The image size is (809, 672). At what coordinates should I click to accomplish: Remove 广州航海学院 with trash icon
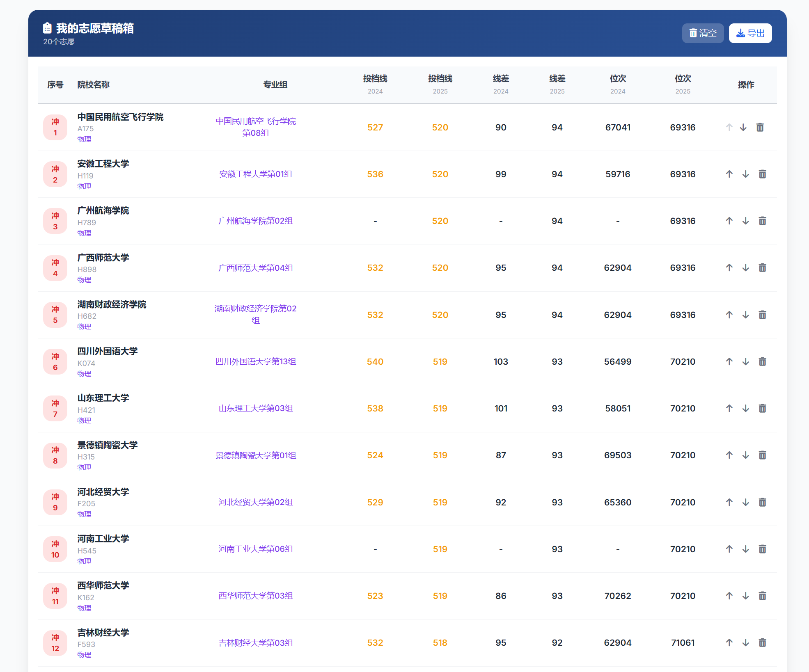pos(763,221)
